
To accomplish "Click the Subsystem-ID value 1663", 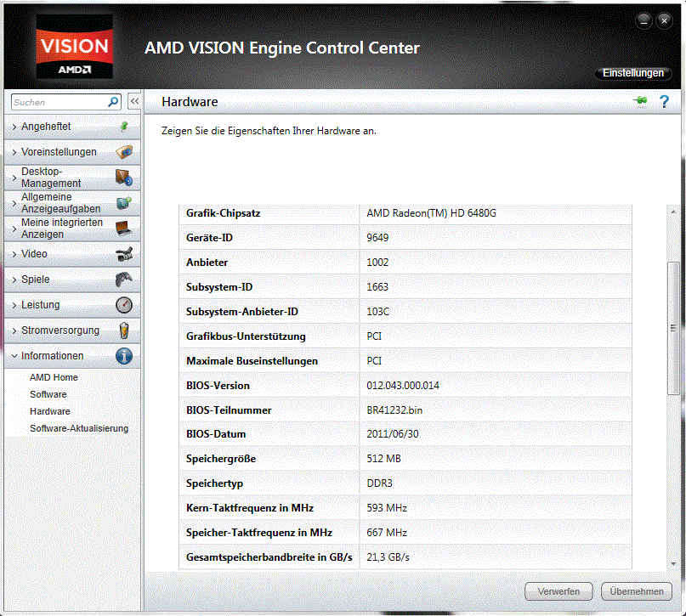I will click(x=377, y=287).
